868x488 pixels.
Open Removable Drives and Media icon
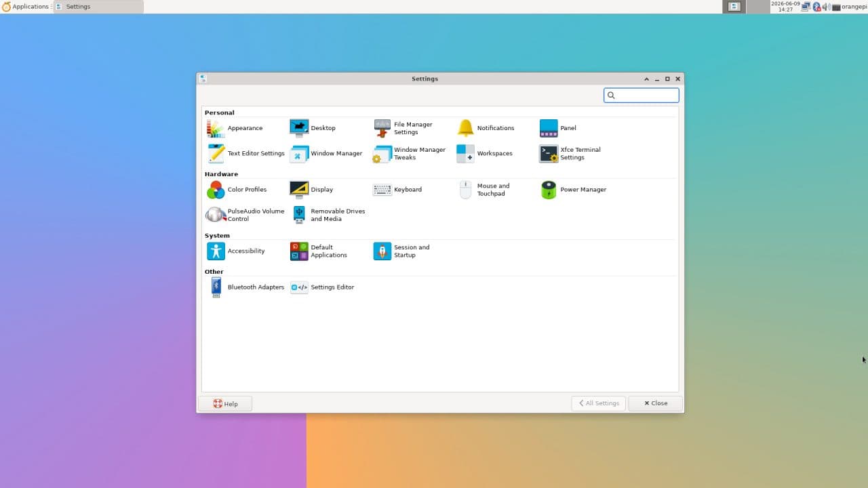pos(299,215)
